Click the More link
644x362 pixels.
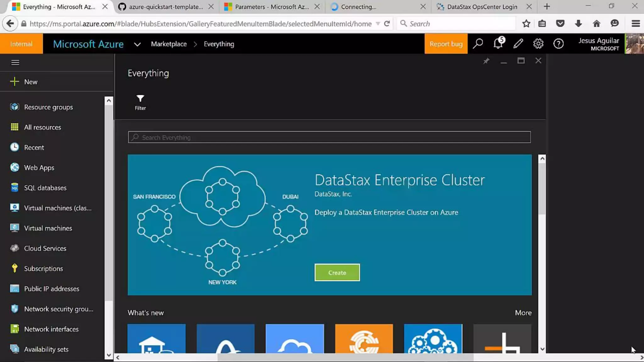pos(523,313)
